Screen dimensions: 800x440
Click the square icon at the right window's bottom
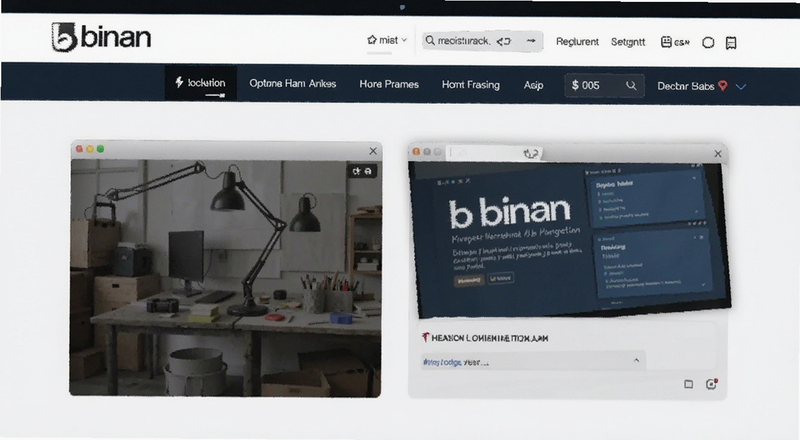(688, 384)
